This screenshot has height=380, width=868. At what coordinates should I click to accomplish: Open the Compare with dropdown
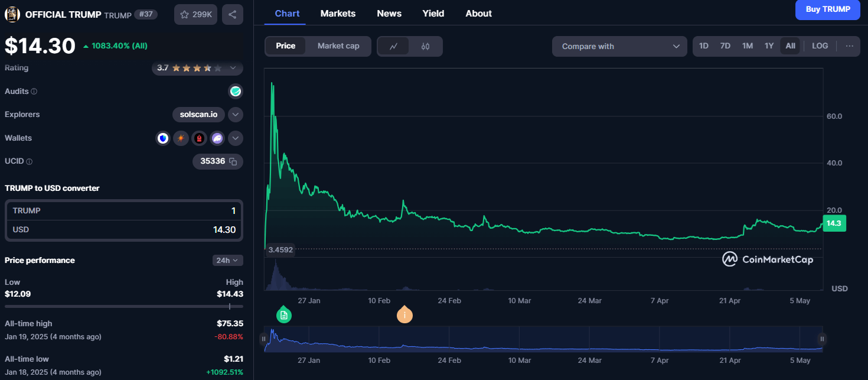pyautogui.click(x=619, y=46)
